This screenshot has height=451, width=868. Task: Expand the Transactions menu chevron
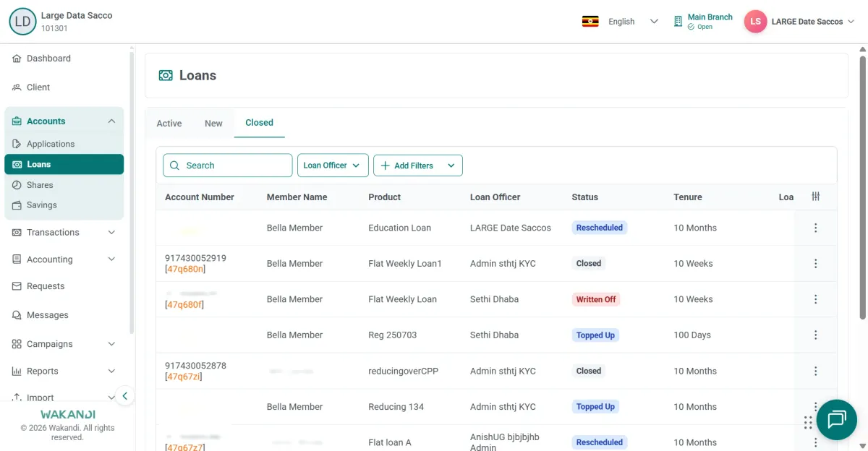coord(111,233)
